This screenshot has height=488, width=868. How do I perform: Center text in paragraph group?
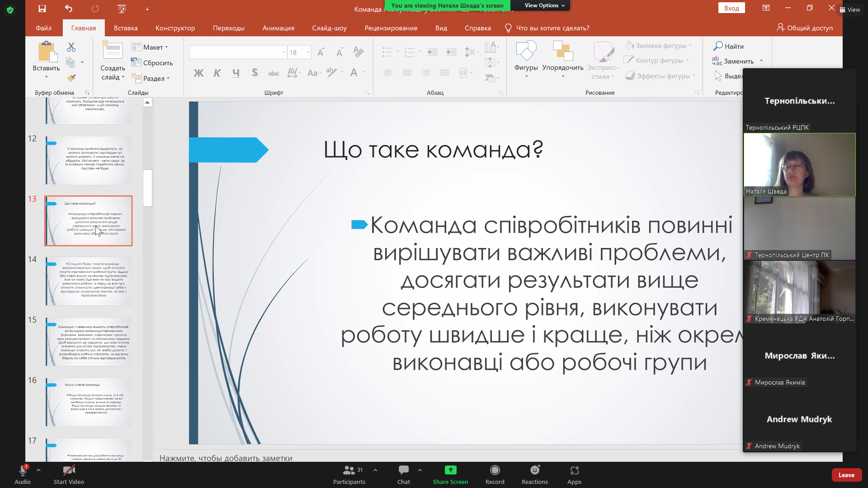[x=407, y=73]
